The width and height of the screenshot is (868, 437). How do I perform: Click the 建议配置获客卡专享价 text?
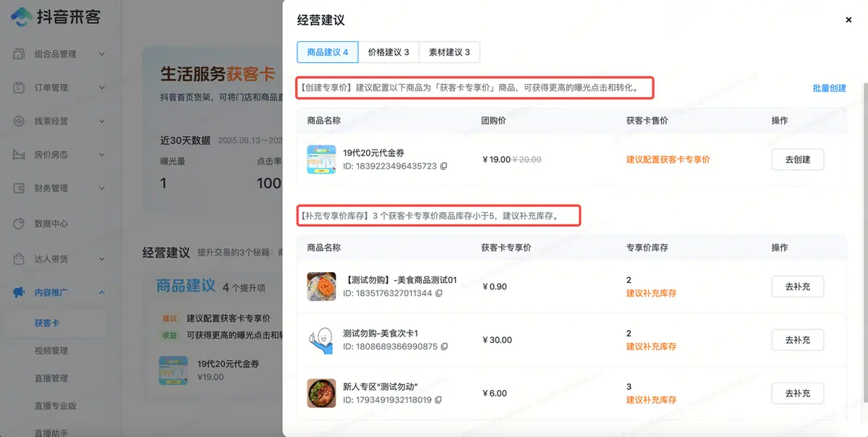tap(668, 160)
